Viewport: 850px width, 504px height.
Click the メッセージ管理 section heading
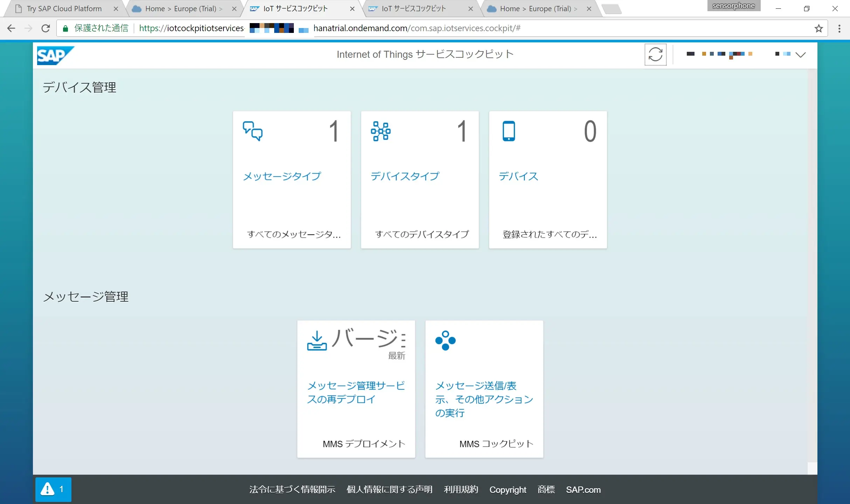point(86,297)
